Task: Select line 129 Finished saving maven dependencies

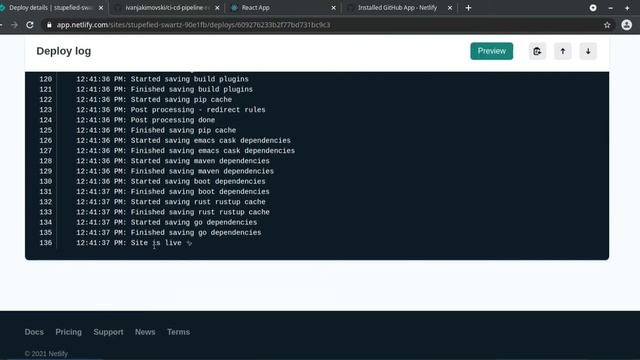Action: [x=175, y=171]
